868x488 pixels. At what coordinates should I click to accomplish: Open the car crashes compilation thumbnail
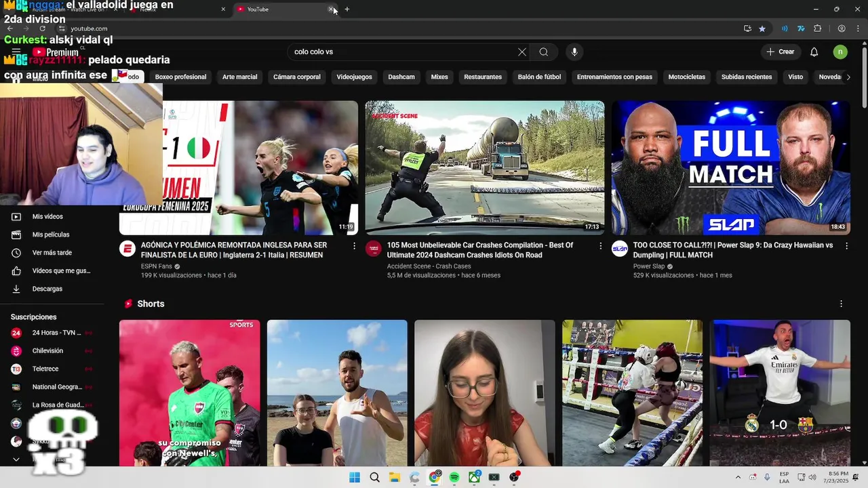[484, 167]
